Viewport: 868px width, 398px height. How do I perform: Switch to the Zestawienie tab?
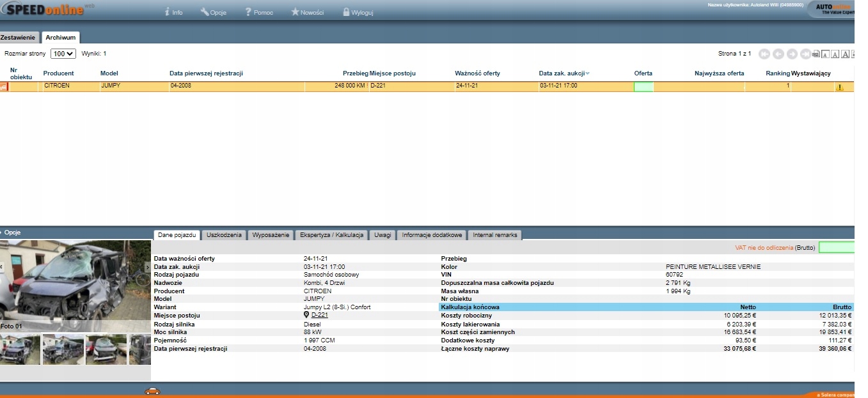[x=19, y=38]
